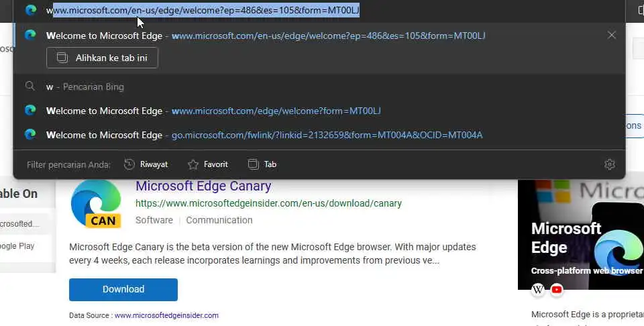Remove first suggestion with the X icon

pyautogui.click(x=612, y=35)
